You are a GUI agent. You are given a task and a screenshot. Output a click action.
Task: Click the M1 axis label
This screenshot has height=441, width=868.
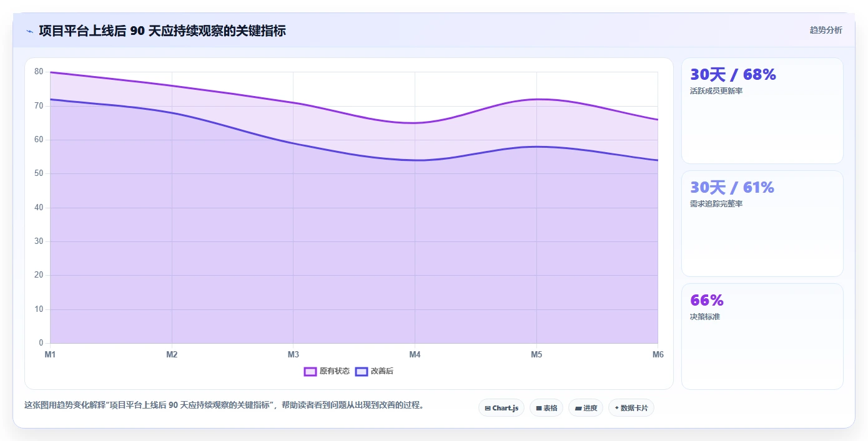pos(50,354)
